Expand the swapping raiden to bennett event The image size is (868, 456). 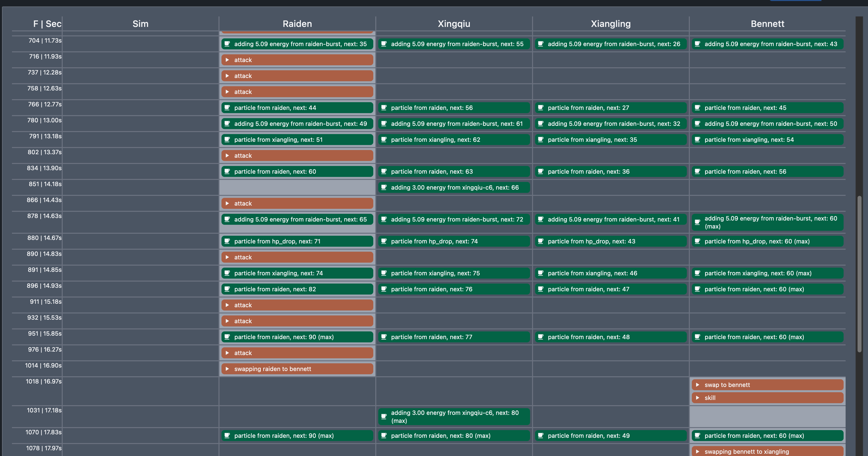click(x=227, y=369)
